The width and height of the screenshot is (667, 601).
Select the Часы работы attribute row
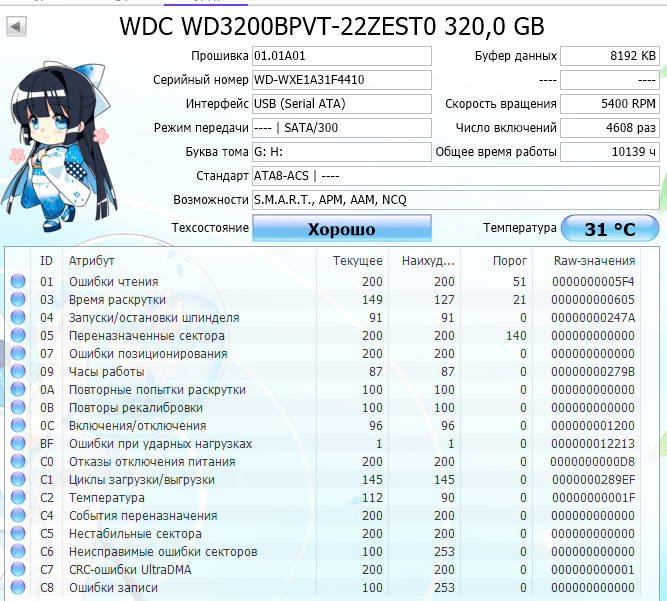coord(322,372)
